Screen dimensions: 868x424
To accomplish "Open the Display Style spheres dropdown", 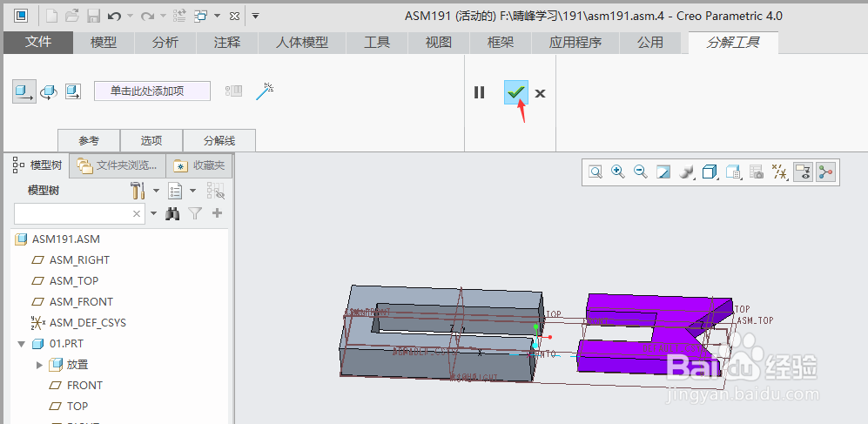I will coord(686,172).
